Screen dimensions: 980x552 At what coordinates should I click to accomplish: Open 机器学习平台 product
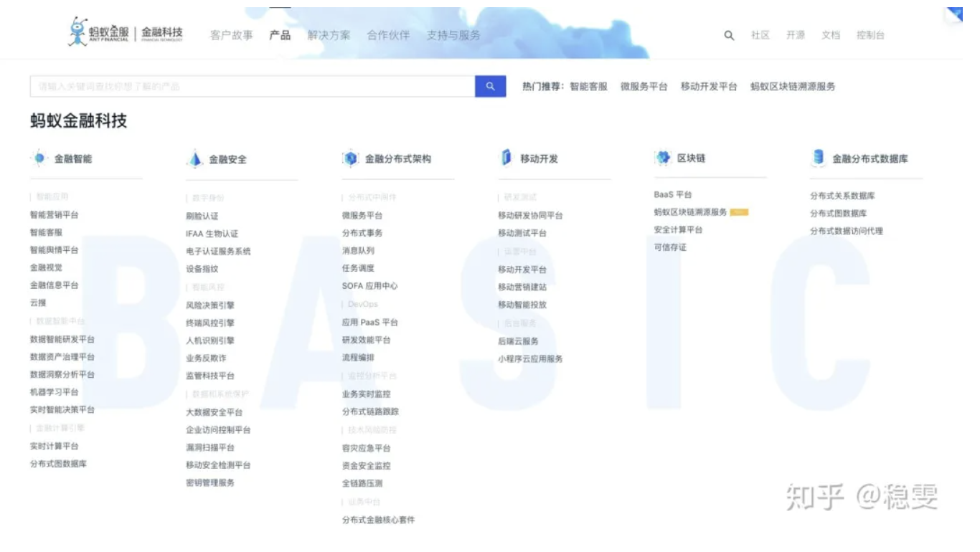click(55, 392)
